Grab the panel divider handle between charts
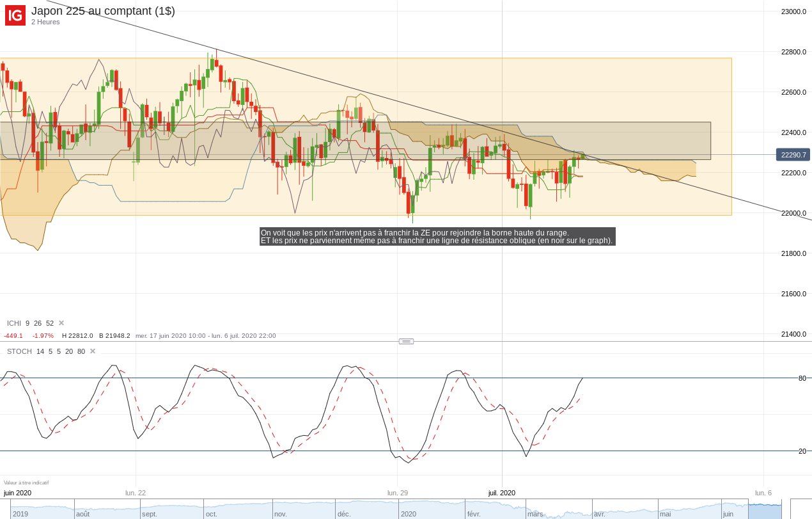Screen dimensions: 812x519 [406, 341]
